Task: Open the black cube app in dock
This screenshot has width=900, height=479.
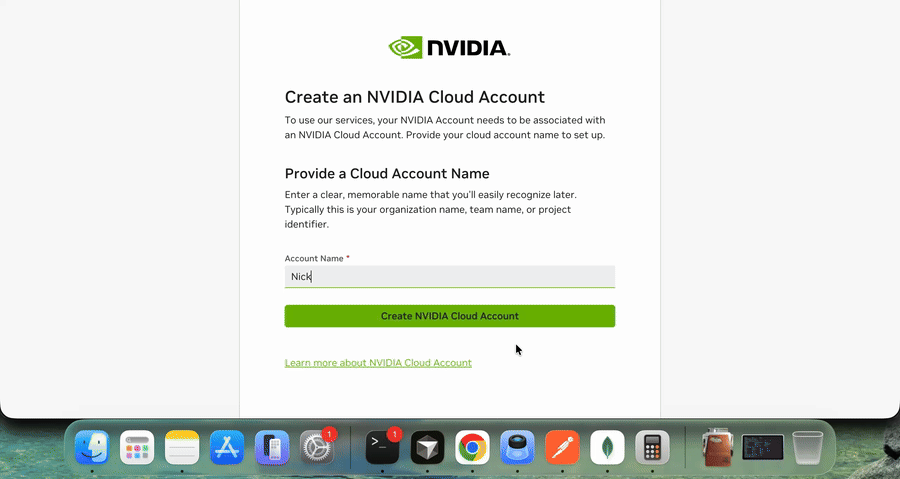Action: tap(427, 447)
